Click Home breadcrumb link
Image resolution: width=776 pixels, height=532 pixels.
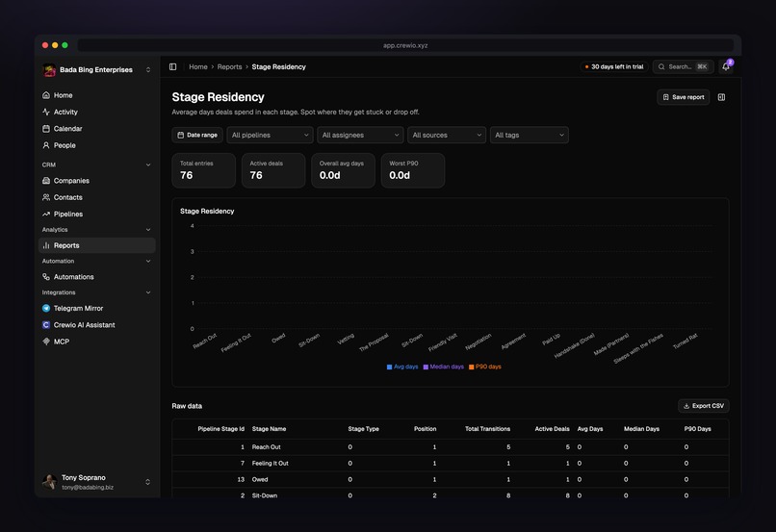tap(198, 66)
